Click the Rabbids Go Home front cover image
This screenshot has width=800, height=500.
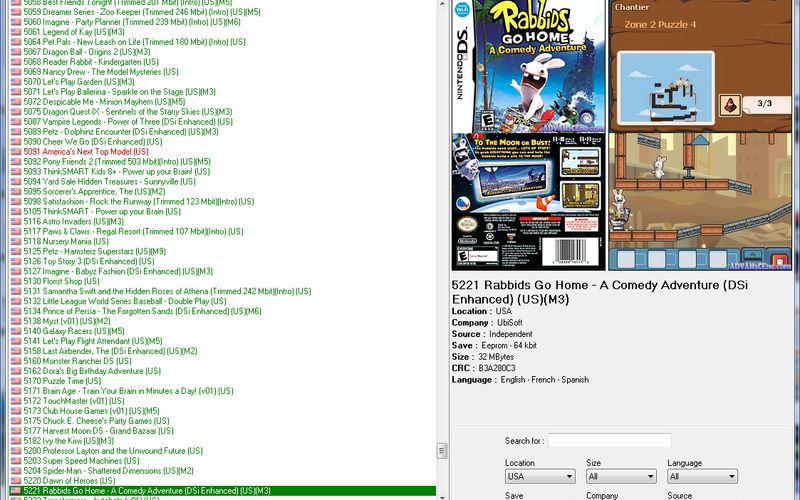528,66
